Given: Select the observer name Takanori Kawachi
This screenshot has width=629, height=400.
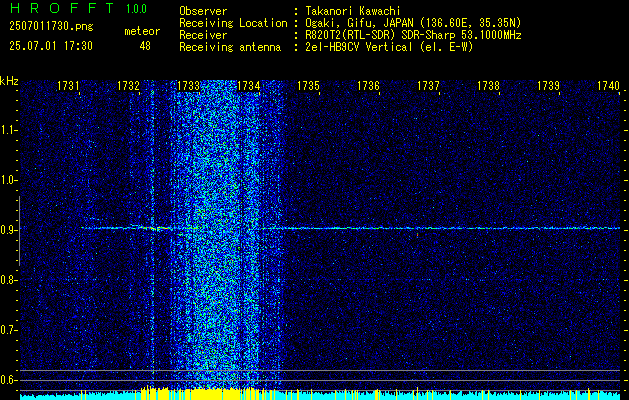Looking at the screenshot, I should [353, 11].
